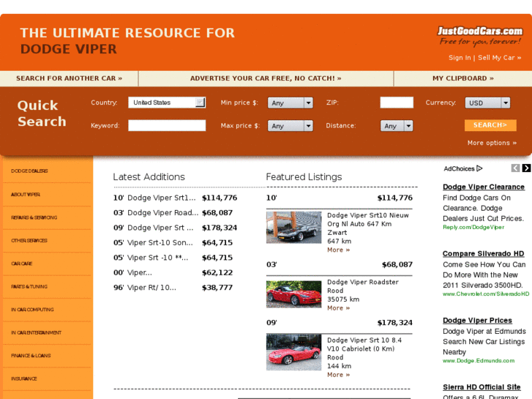This screenshot has width=532, height=399.
Task: Click www.Dodge.Edmunds.com URL
Action: pyautogui.click(x=479, y=361)
